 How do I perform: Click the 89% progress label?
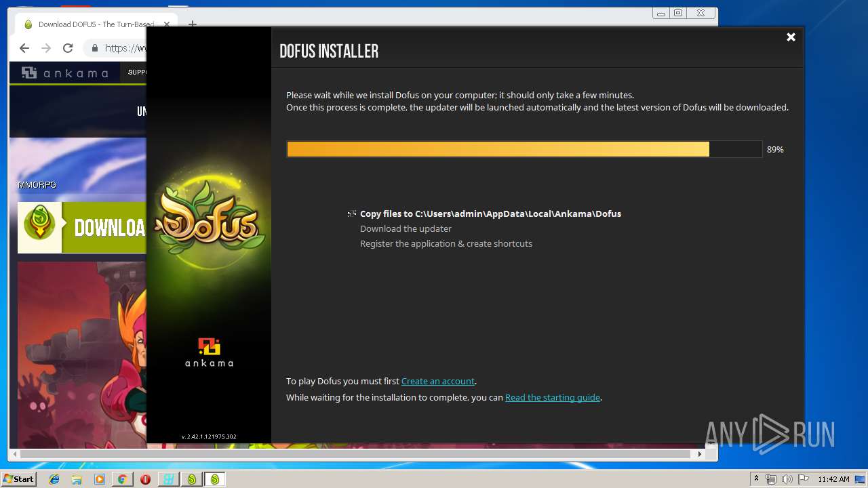pos(775,149)
